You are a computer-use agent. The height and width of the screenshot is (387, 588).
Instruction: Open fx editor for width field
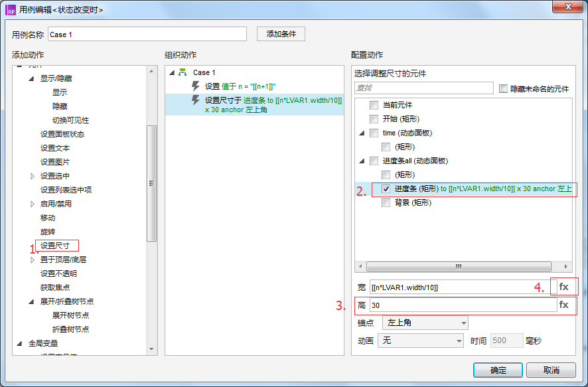tap(563, 287)
